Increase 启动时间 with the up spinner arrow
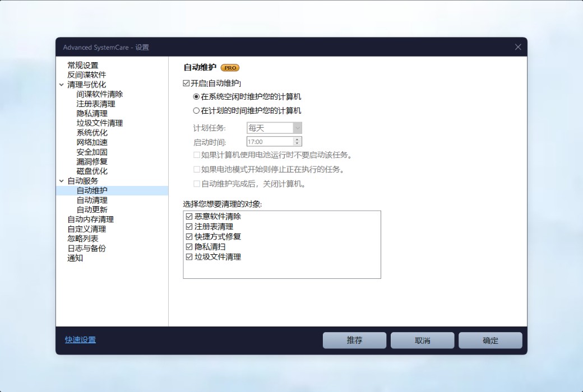583x392 pixels. 297,139
